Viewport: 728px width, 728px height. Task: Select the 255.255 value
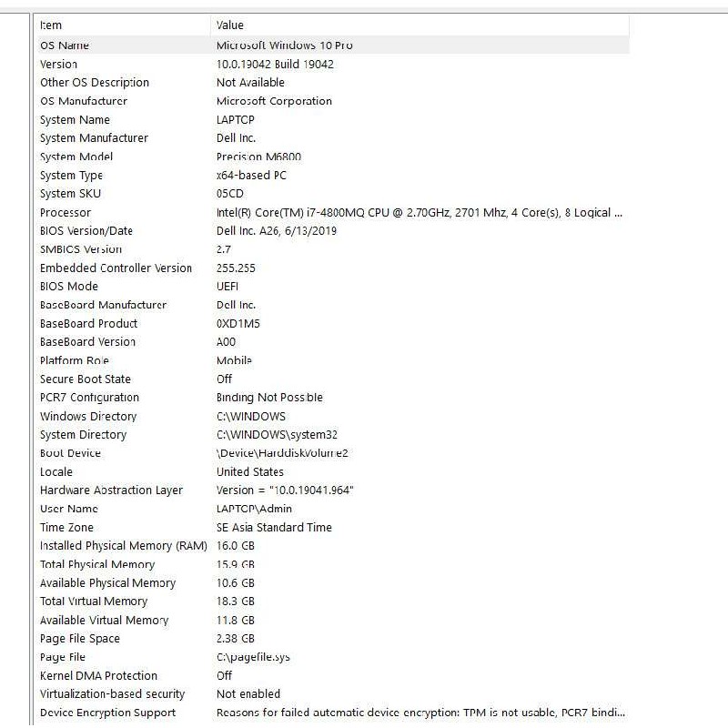[236, 268]
